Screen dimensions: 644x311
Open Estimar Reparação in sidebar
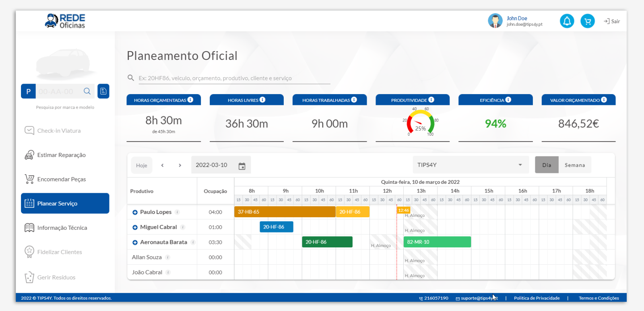coord(61,155)
